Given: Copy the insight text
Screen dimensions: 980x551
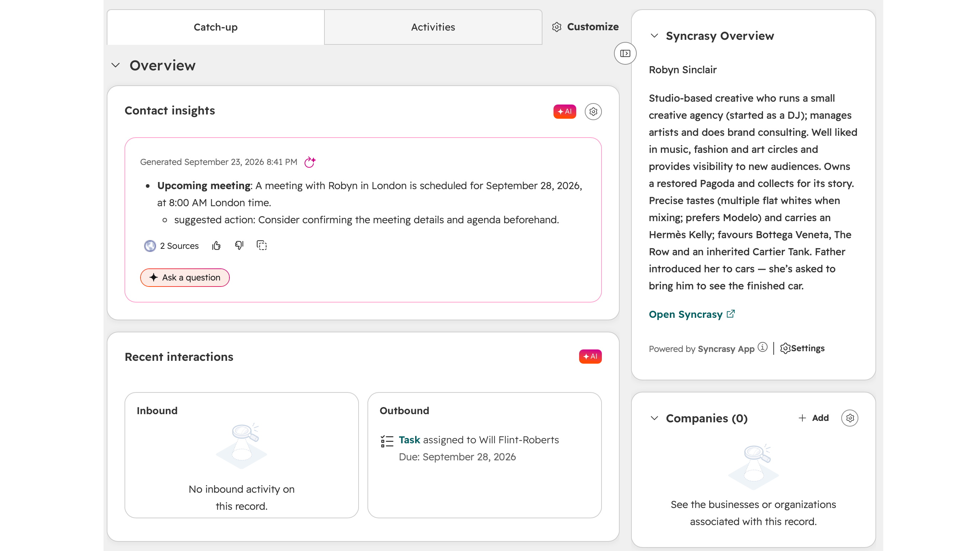Looking at the screenshot, I should tap(262, 246).
